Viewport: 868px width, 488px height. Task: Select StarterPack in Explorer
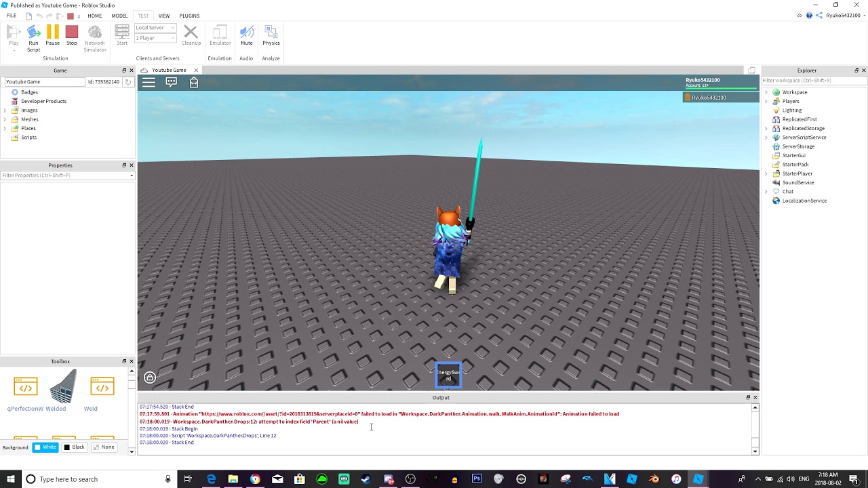point(795,165)
